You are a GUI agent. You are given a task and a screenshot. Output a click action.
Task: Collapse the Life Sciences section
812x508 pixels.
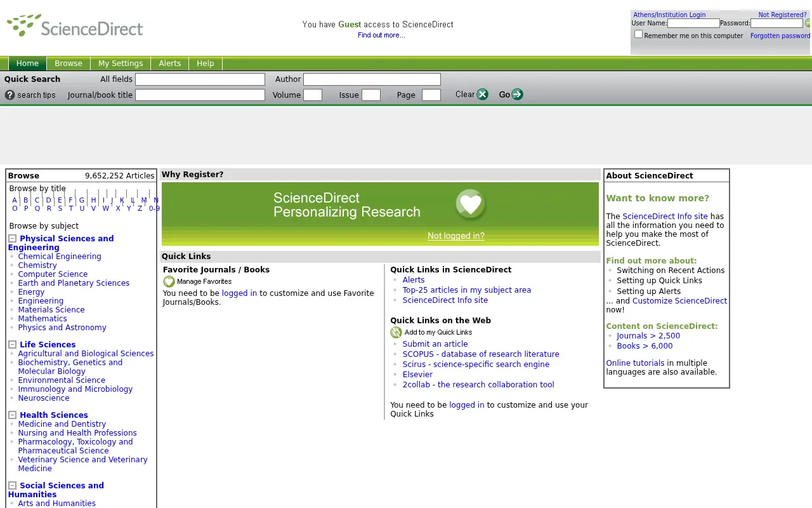click(12, 345)
